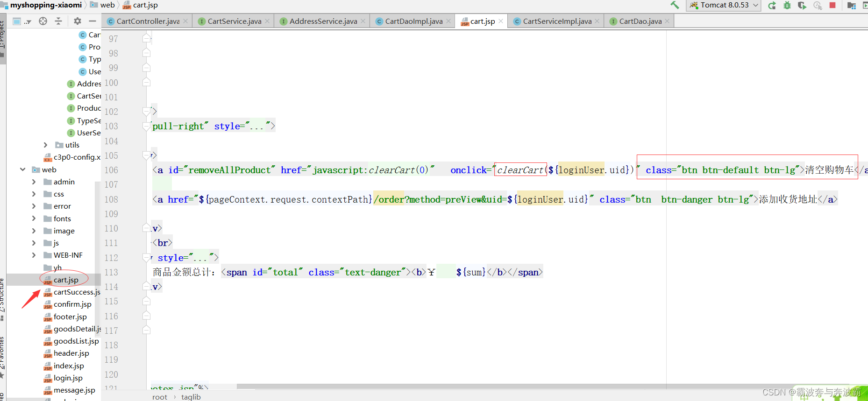Screen dimensions: 868x401
Task: Expand the error folder arrow
Action: tap(34, 206)
